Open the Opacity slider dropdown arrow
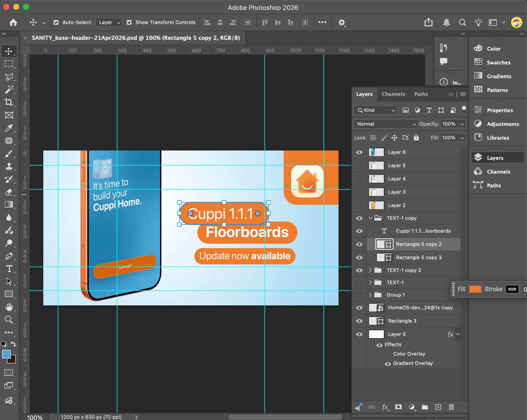 tap(462, 124)
